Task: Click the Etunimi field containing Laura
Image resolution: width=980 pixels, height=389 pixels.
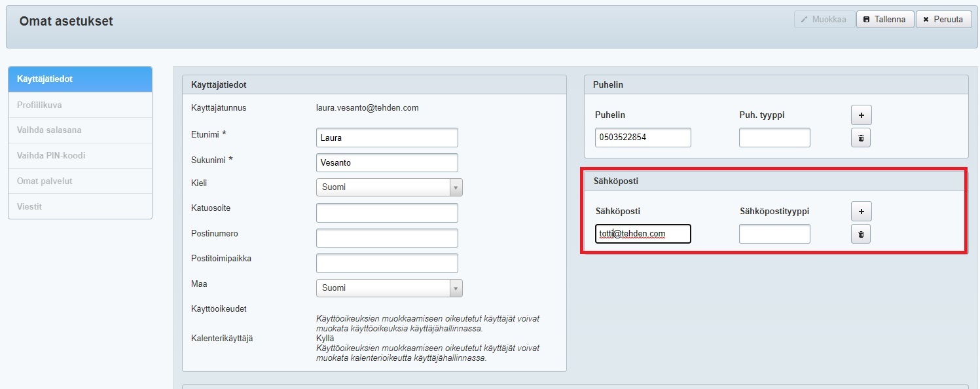Action: 386,138
